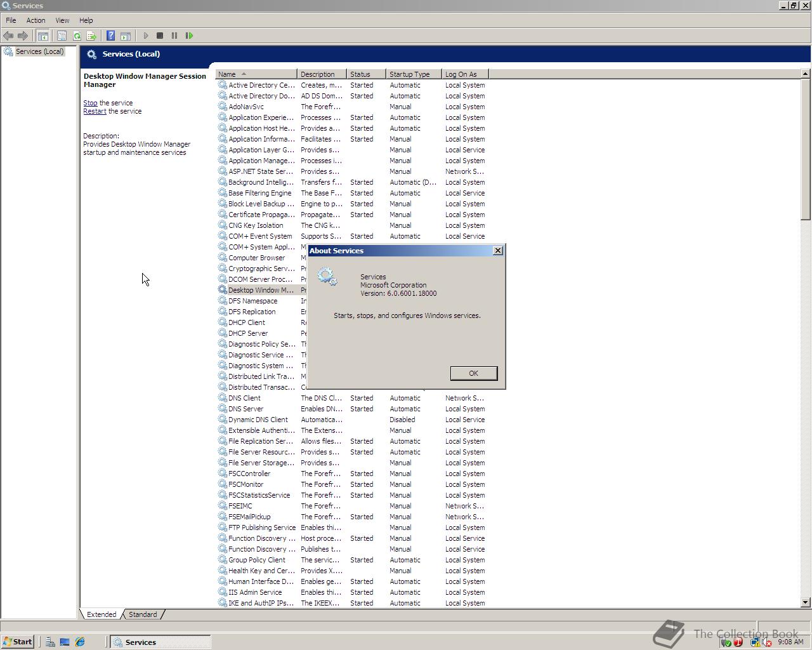
Task: Switch to the Extended tab
Action: coord(101,614)
